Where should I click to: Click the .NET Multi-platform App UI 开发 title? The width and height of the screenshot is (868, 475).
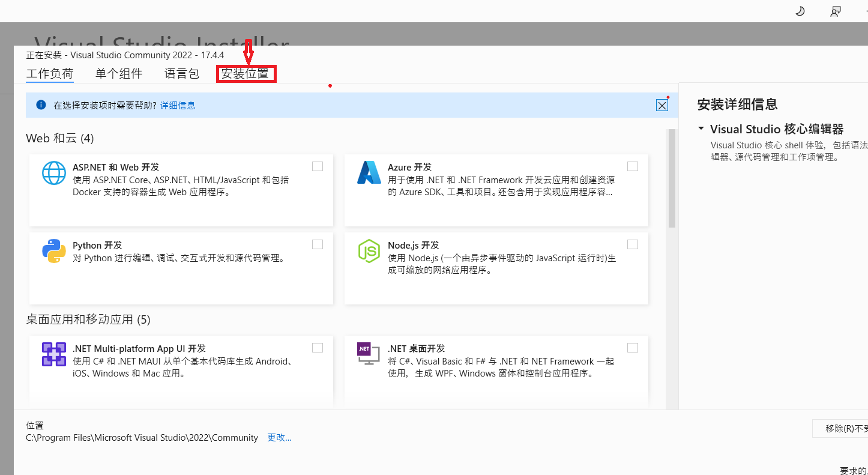(139, 348)
